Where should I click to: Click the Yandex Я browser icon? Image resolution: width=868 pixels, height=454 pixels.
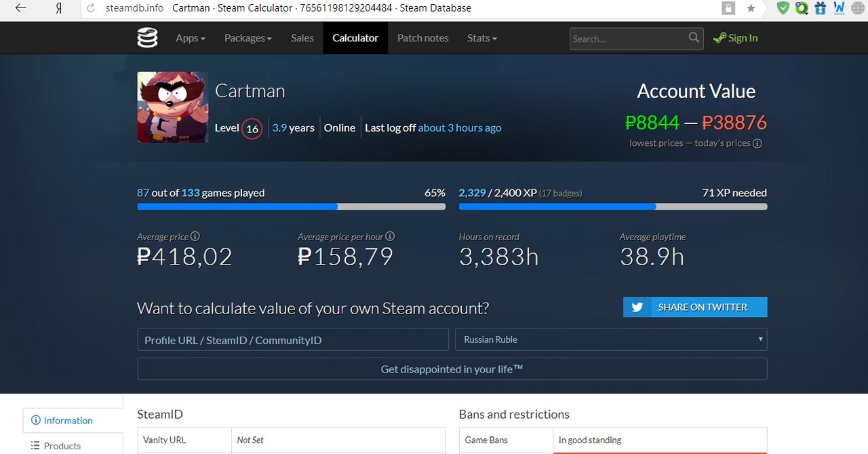click(x=58, y=8)
